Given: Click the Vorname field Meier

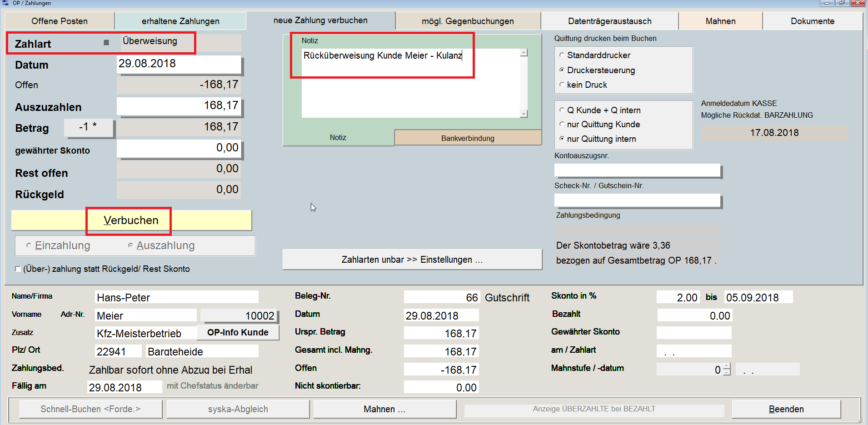Looking at the screenshot, I should (x=146, y=315).
